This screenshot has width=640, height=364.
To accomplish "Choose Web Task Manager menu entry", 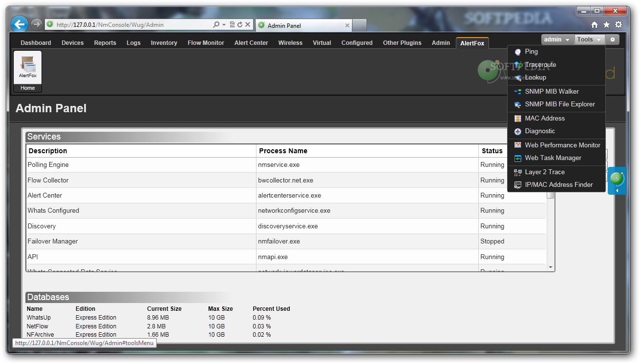I will (556, 158).
